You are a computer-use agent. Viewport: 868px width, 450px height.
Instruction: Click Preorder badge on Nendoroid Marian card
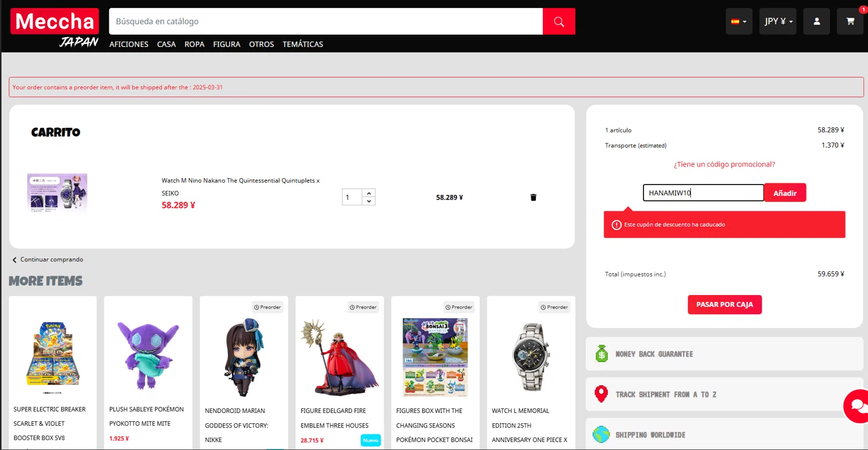[x=267, y=307]
